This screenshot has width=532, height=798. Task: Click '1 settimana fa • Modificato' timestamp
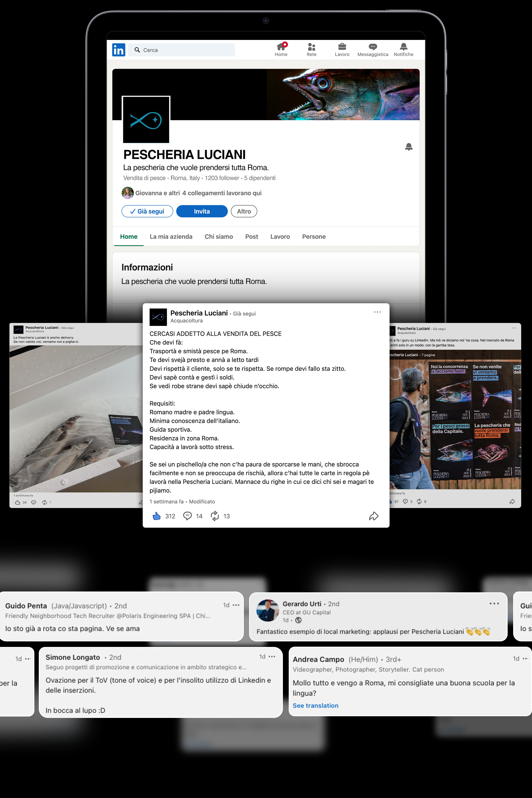click(x=182, y=501)
